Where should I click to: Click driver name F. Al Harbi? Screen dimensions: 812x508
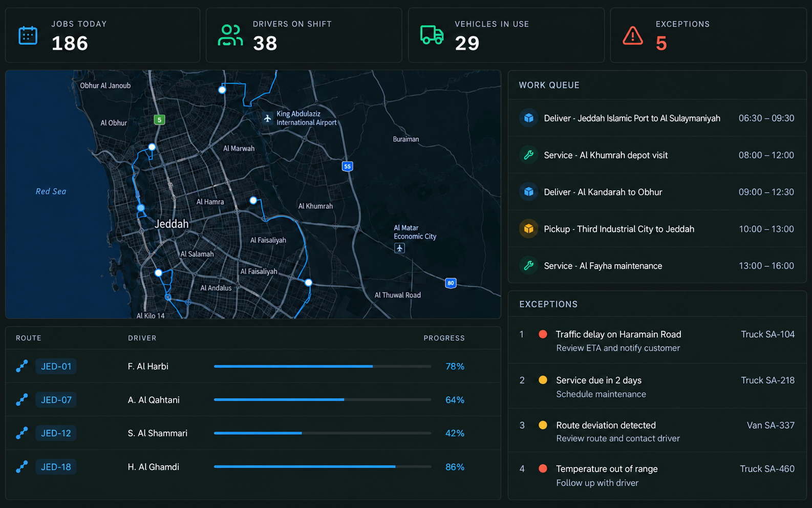[x=148, y=366]
